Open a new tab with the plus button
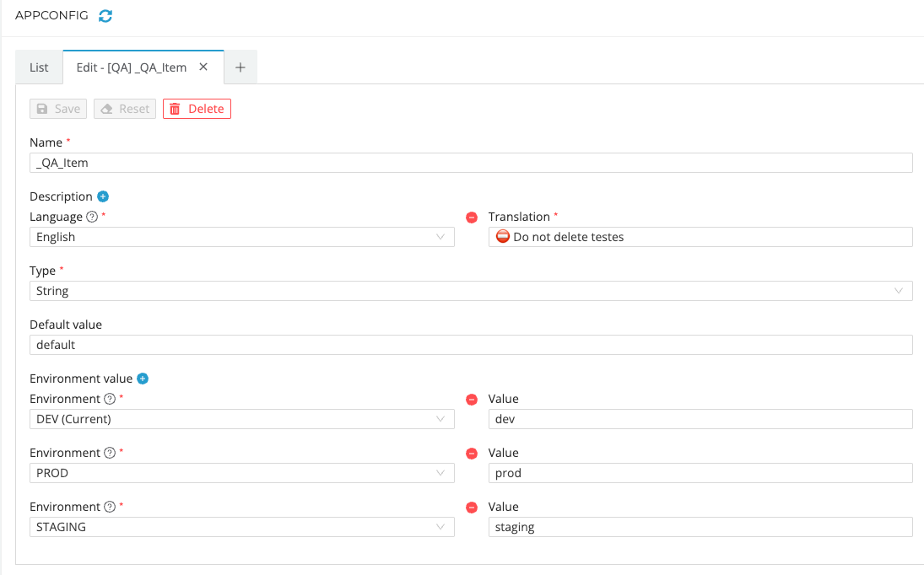The width and height of the screenshot is (924, 575). [240, 67]
